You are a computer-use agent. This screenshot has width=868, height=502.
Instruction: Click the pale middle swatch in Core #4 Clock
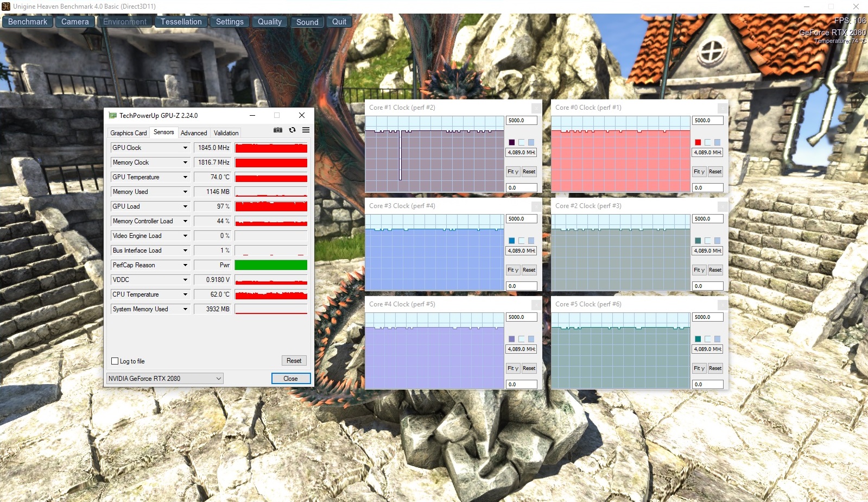click(521, 339)
